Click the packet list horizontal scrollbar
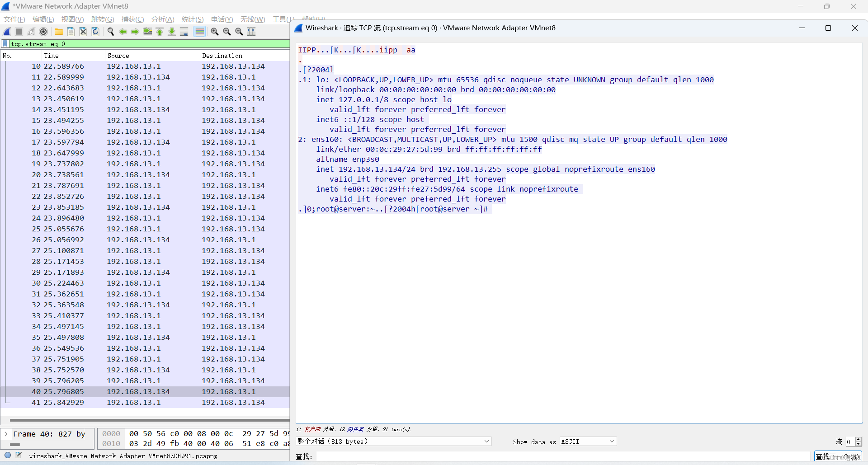 pos(149,420)
